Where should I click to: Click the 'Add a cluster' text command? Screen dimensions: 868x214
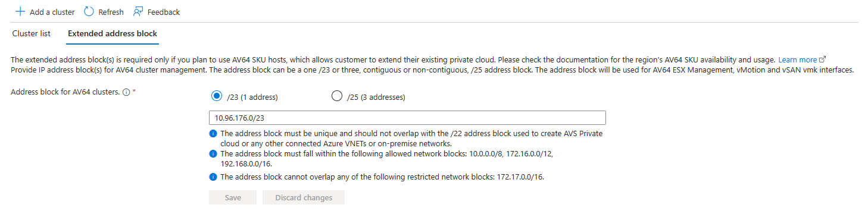tap(52, 12)
